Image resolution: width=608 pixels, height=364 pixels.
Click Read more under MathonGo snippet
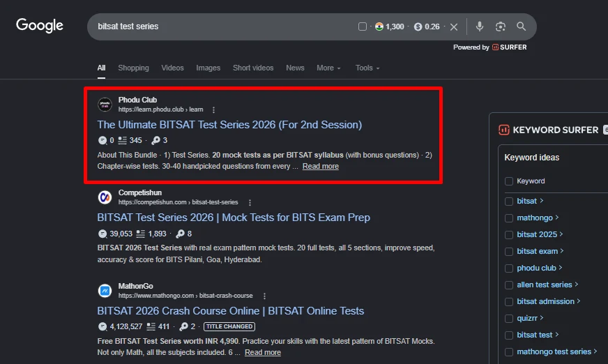[263, 352]
